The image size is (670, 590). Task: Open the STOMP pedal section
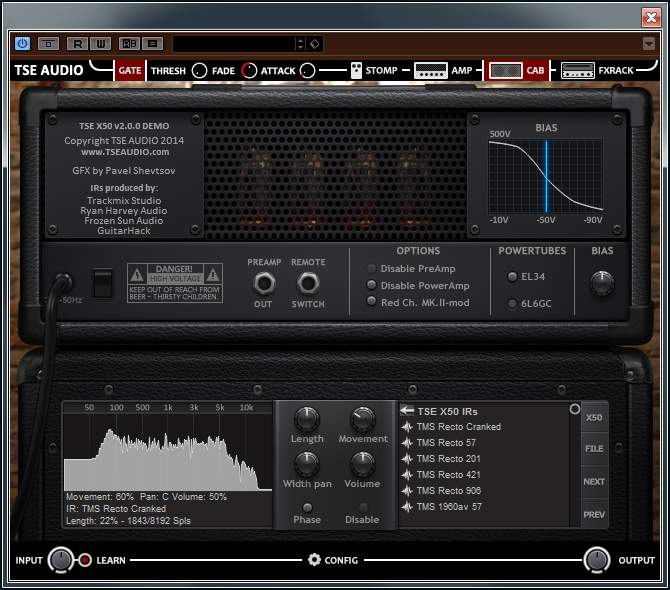(x=376, y=71)
